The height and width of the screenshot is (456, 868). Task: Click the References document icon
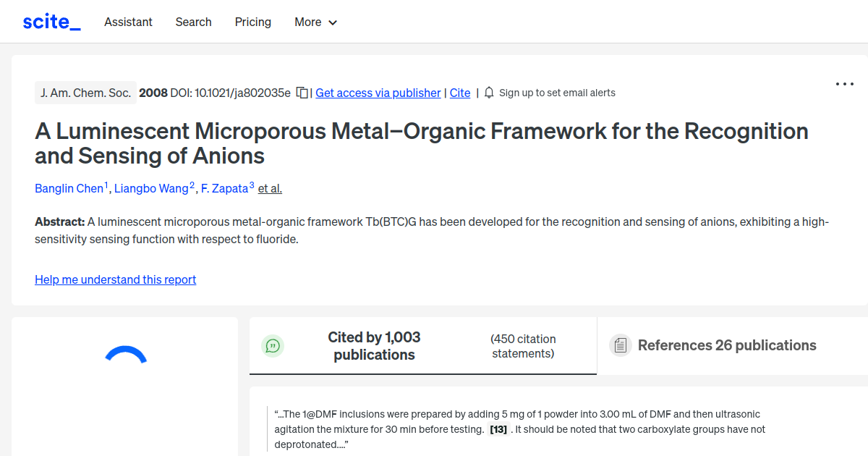point(621,345)
